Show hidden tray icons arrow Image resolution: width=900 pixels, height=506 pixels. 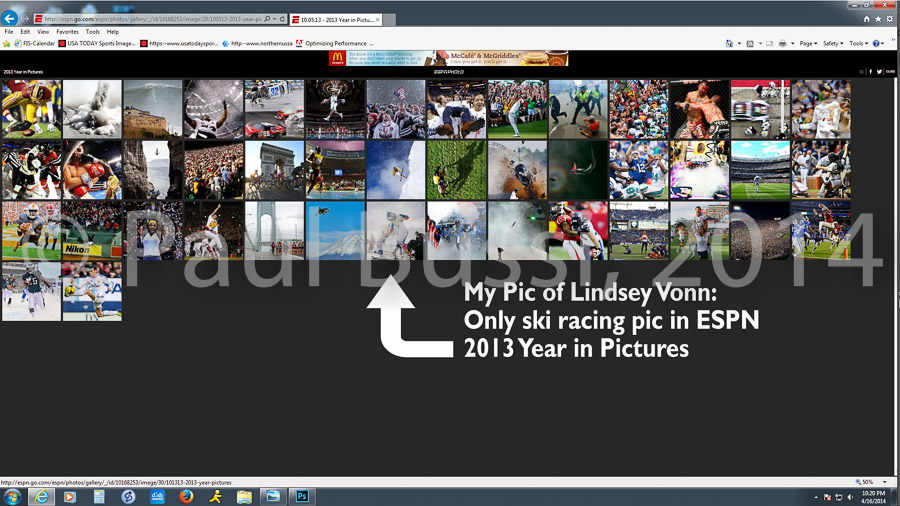816,497
